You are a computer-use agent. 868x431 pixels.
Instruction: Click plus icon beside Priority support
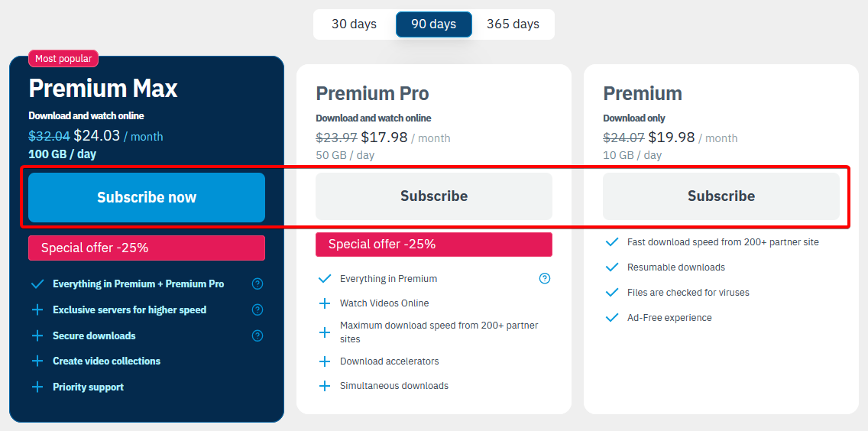coord(37,387)
